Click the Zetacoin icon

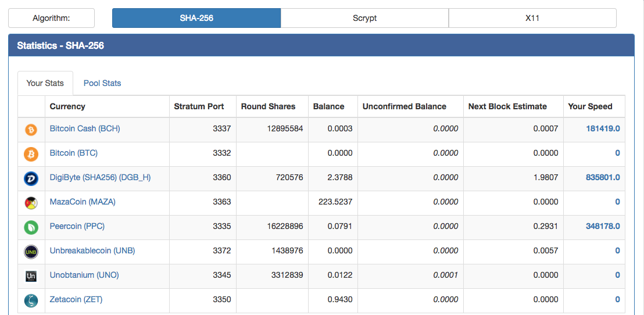31,300
